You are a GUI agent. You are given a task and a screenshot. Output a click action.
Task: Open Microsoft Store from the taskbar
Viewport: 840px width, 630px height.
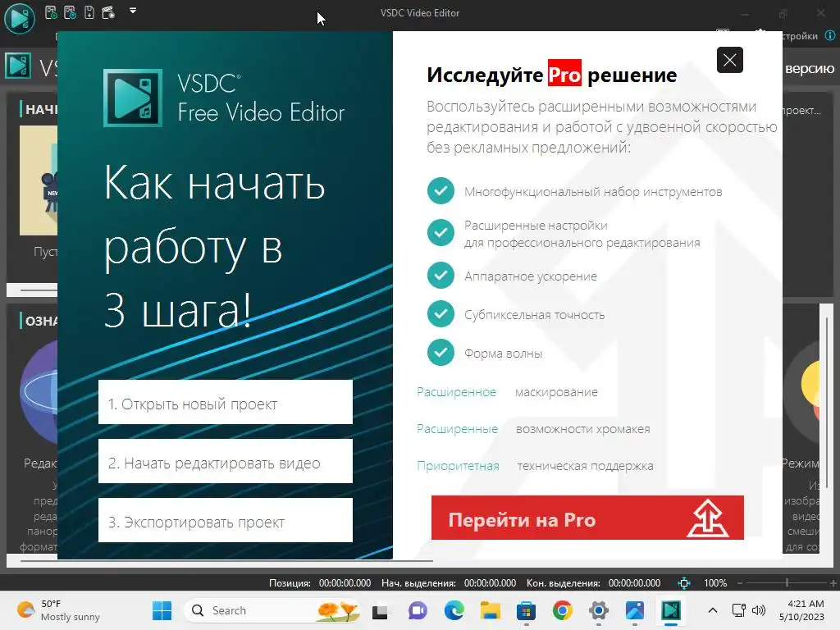pos(526,610)
